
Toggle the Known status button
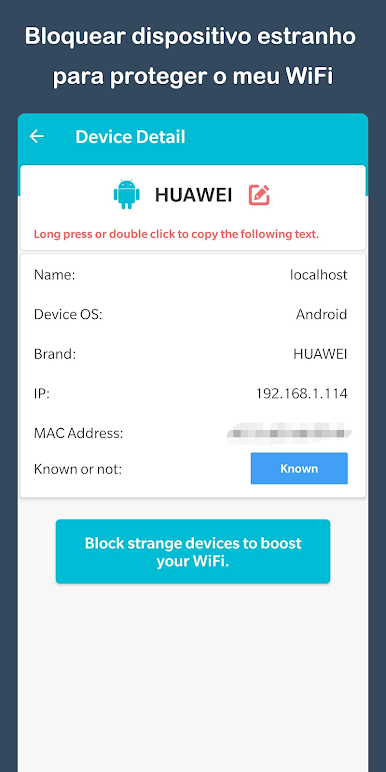[299, 469]
